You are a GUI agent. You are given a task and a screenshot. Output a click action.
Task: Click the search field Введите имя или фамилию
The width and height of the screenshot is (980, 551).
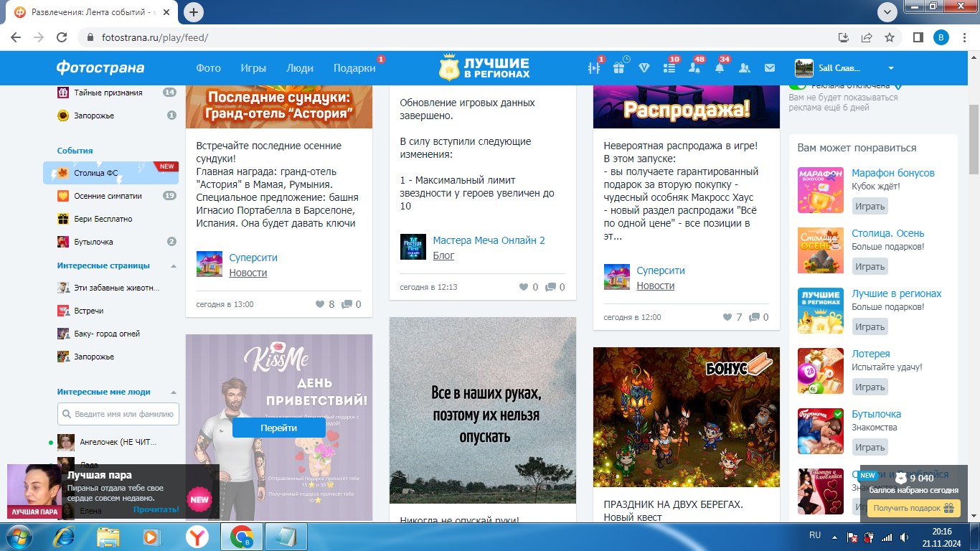[x=118, y=414]
